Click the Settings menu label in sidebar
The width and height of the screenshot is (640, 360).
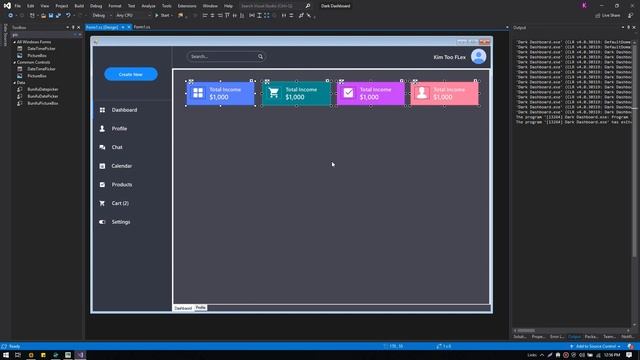pyautogui.click(x=121, y=222)
